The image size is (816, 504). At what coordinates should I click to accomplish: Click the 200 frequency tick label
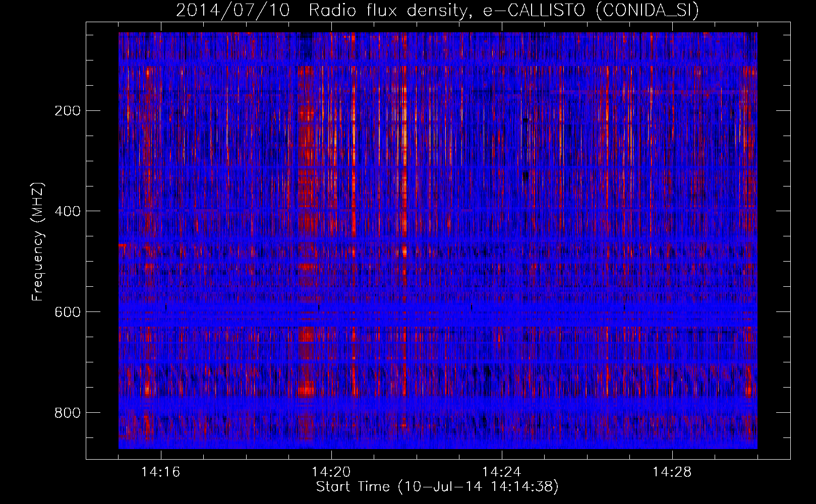67,111
